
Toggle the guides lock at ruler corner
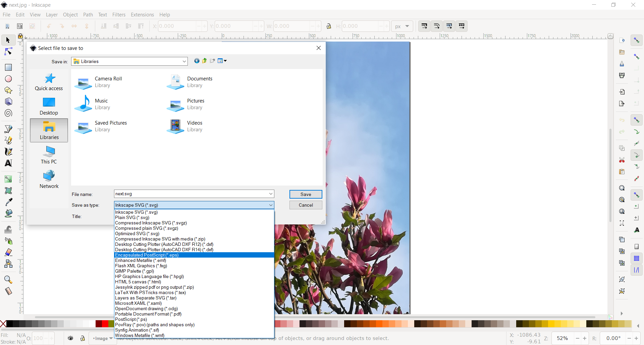tap(20, 36)
